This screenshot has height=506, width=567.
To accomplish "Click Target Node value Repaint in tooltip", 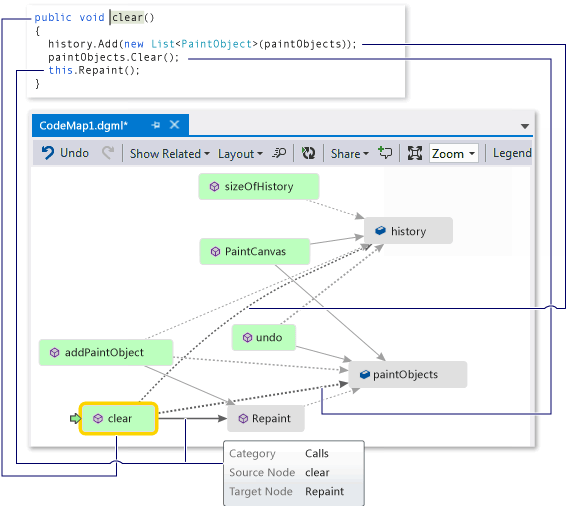I will (x=324, y=492).
